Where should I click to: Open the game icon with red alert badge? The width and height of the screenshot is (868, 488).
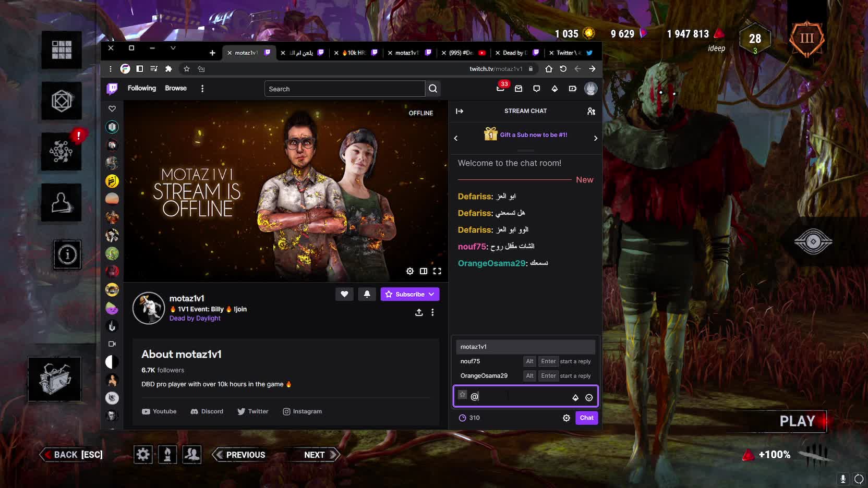[x=62, y=151]
